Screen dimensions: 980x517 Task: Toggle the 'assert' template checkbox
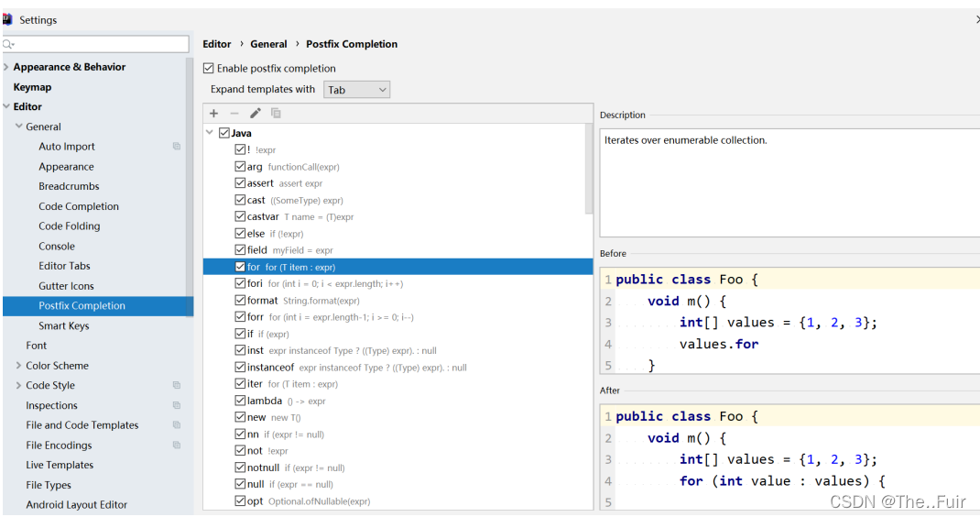(x=240, y=182)
